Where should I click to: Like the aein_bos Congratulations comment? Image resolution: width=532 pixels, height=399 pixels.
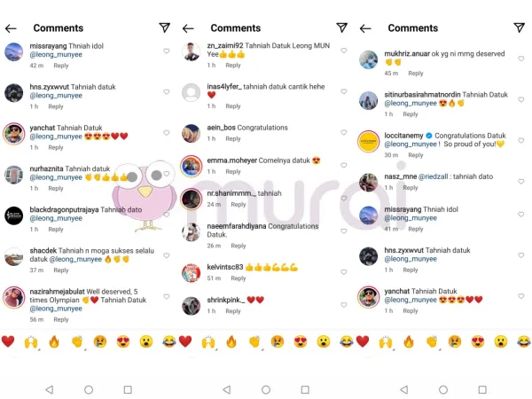point(344,132)
